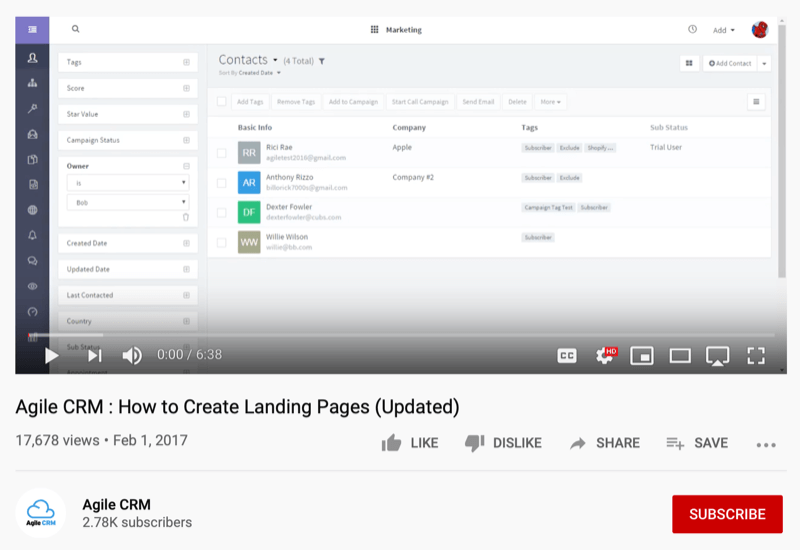The width and height of the screenshot is (800, 550).
Task: Open eye icon in sidebar
Action: click(x=32, y=286)
